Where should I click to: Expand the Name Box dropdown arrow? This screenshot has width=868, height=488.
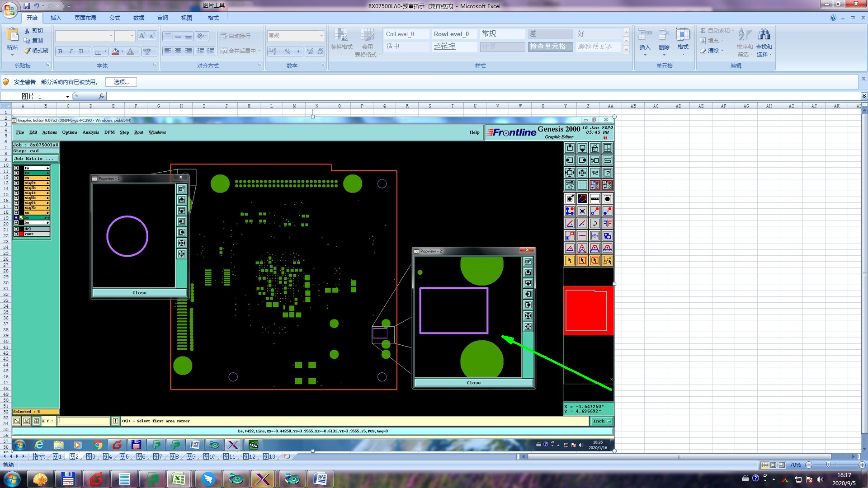(67, 97)
